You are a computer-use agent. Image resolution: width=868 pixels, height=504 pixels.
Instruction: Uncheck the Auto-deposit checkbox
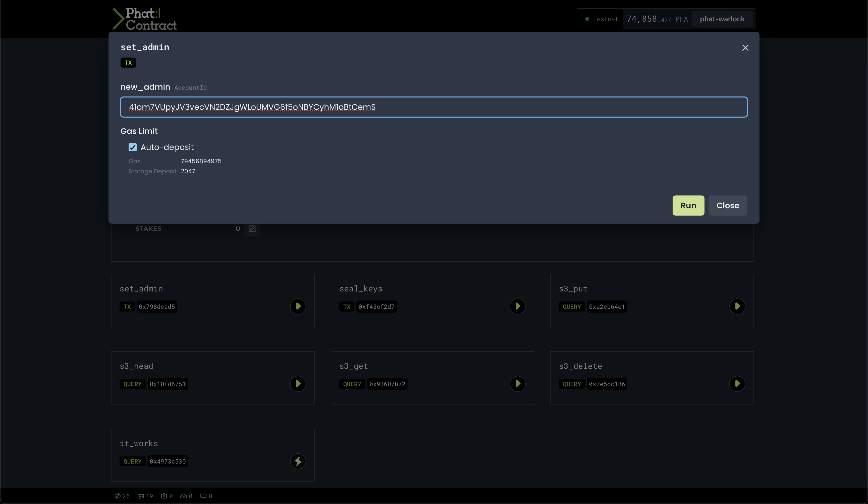point(133,147)
